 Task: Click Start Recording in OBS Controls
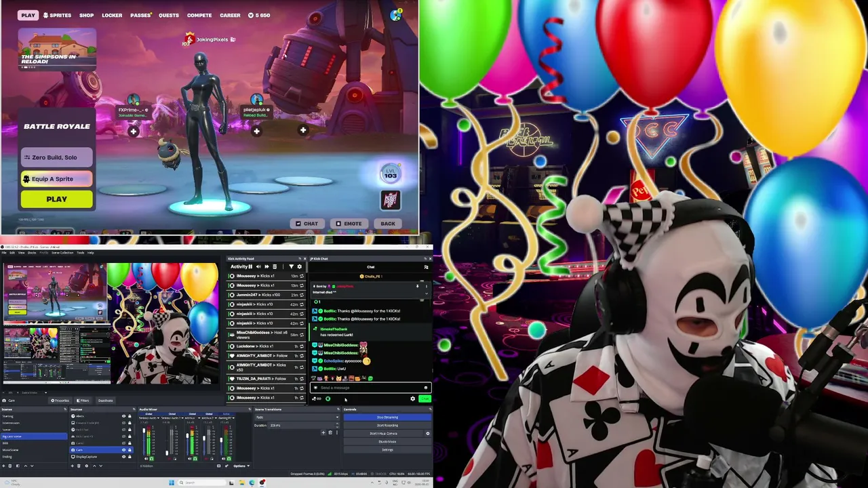point(387,426)
